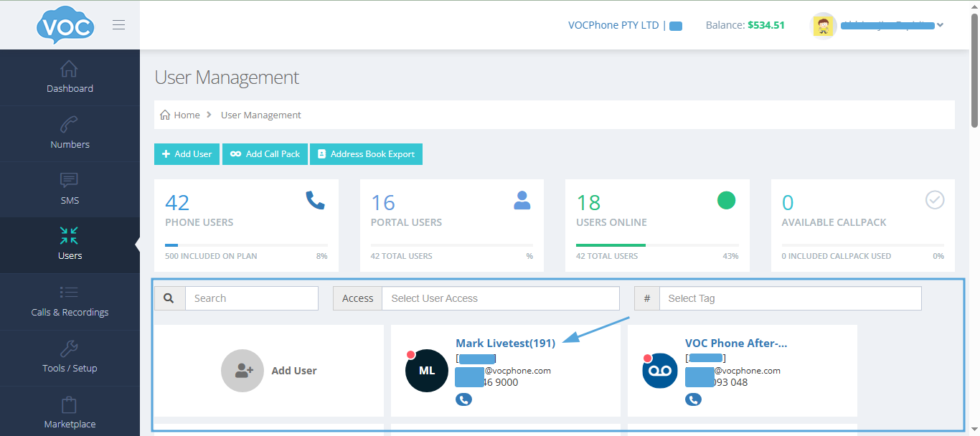This screenshot has width=980, height=436.
Task: Click the search magnifier icon
Action: 169,298
